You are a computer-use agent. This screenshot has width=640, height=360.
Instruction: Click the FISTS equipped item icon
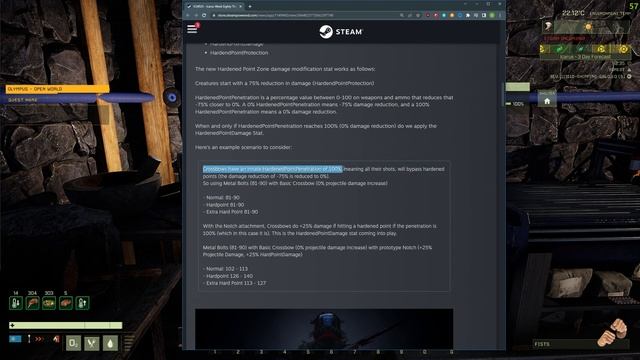[x=613, y=333]
